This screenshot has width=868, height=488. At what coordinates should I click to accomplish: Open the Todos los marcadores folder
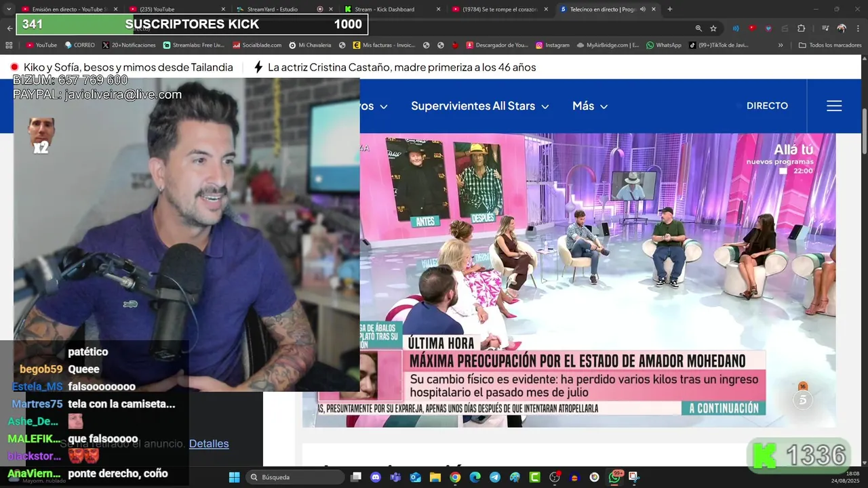(x=830, y=45)
